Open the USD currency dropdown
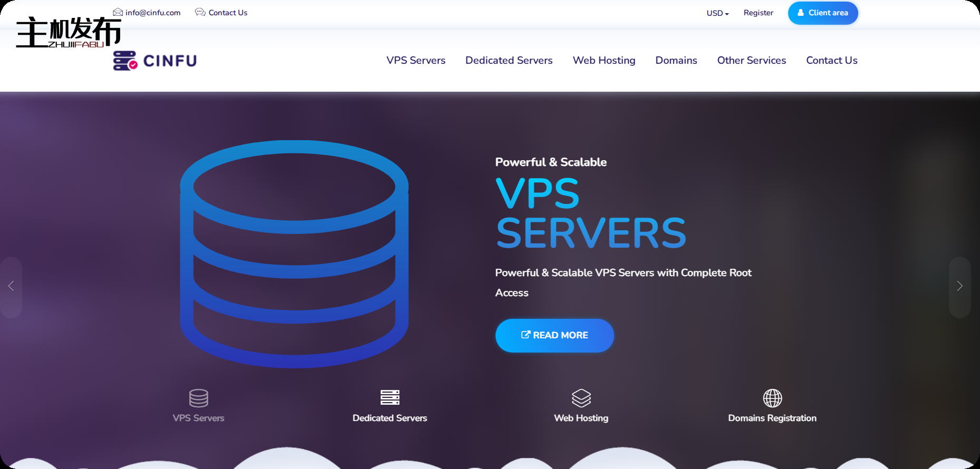The width and height of the screenshot is (980, 469). 717,13
